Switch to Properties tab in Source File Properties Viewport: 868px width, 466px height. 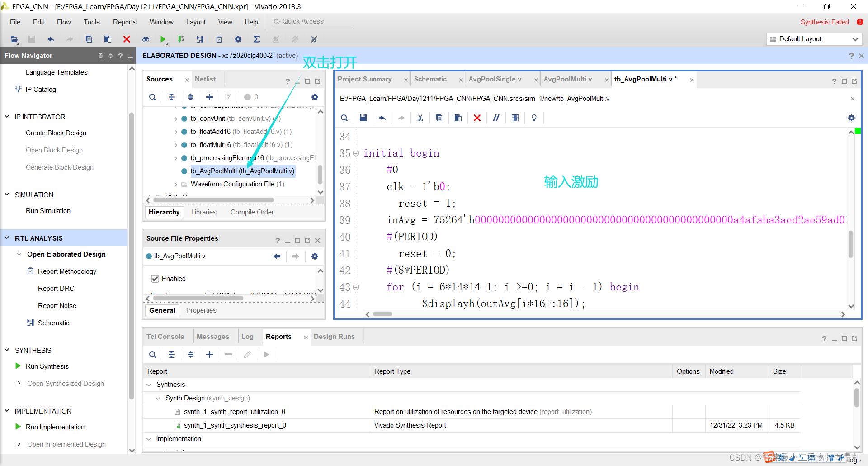(x=201, y=310)
